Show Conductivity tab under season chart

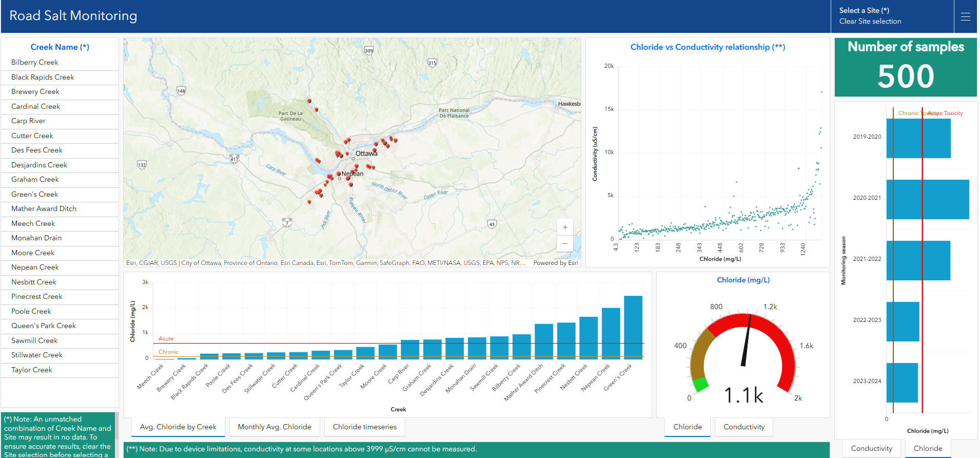pos(871,448)
